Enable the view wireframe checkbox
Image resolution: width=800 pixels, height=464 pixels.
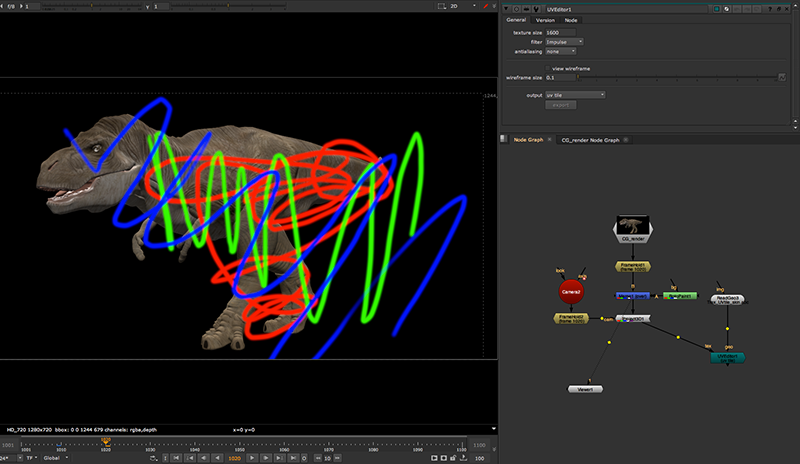pyautogui.click(x=547, y=68)
